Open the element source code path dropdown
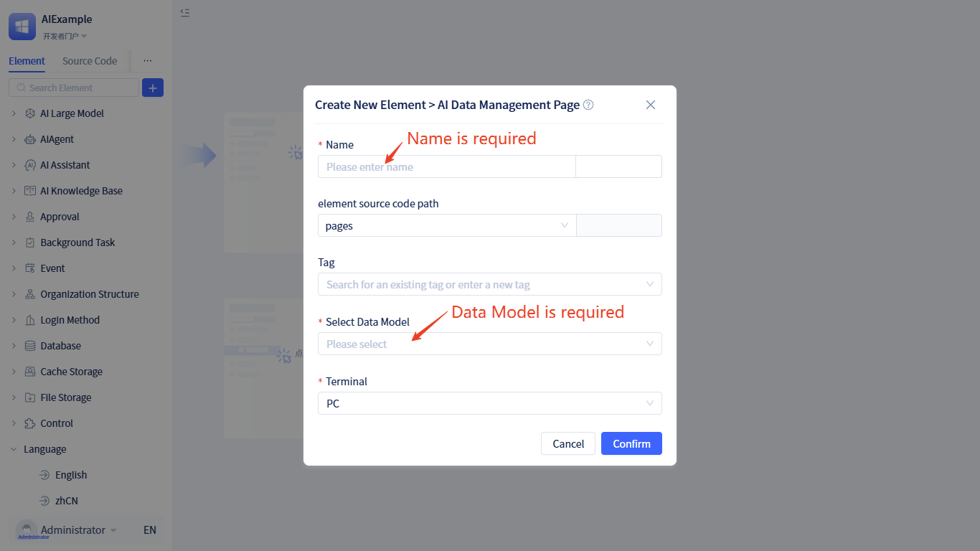Image resolution: width=980 pixels, height=551 pixels. click(447, 225)
